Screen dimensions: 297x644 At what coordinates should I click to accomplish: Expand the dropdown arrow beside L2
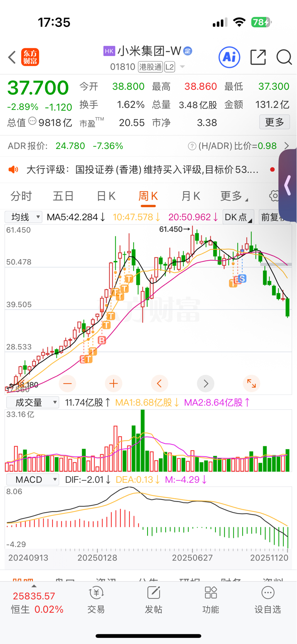[x=182, y=67]
